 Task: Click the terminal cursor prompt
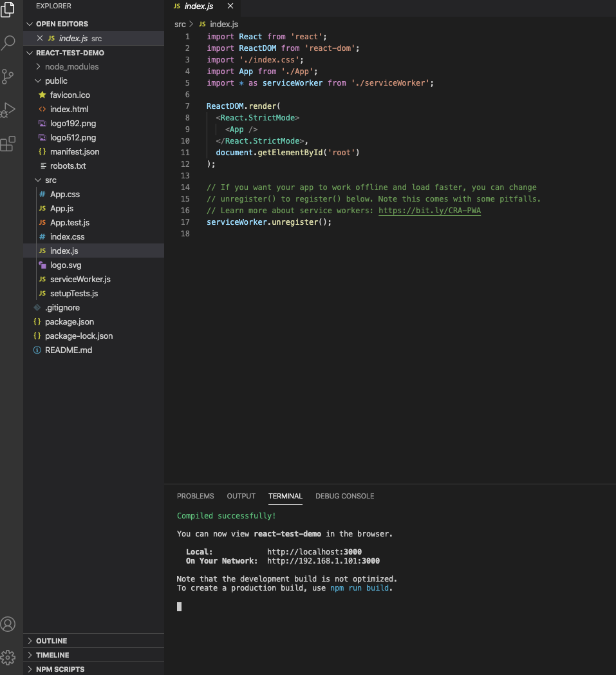(x=180, y=607)
